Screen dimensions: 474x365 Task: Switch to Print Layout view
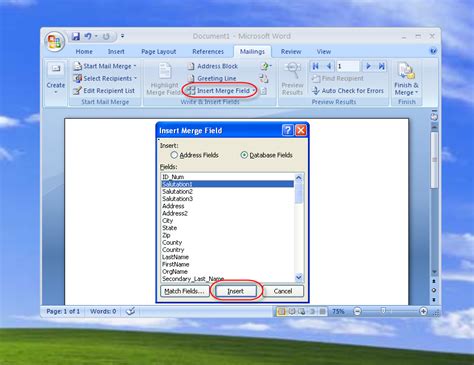pos(281,311)
